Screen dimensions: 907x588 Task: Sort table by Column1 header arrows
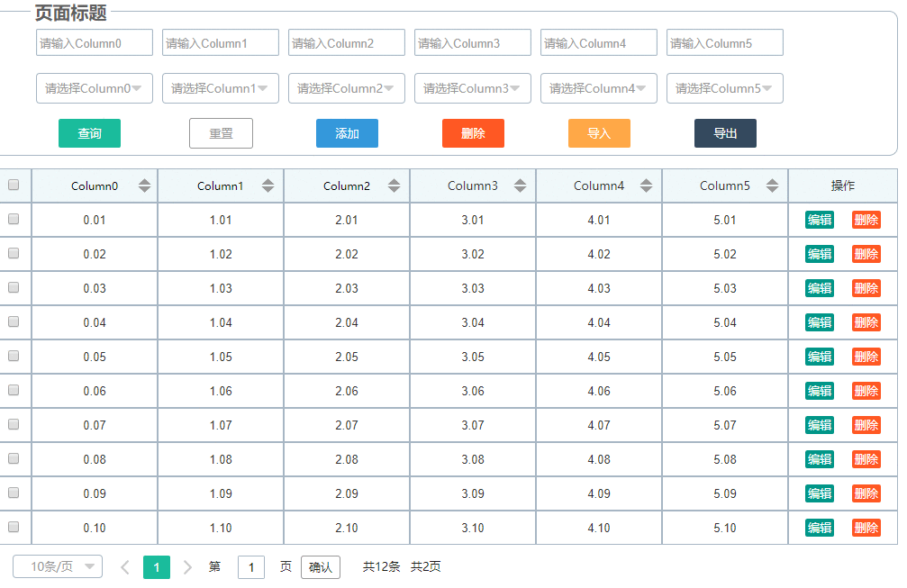coord(268,185)
